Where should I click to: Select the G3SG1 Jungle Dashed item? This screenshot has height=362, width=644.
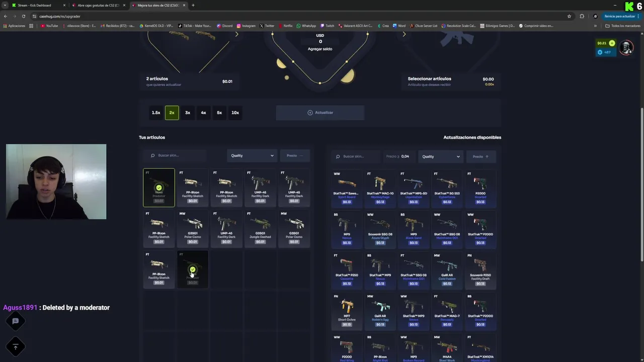tap(260, 229)
